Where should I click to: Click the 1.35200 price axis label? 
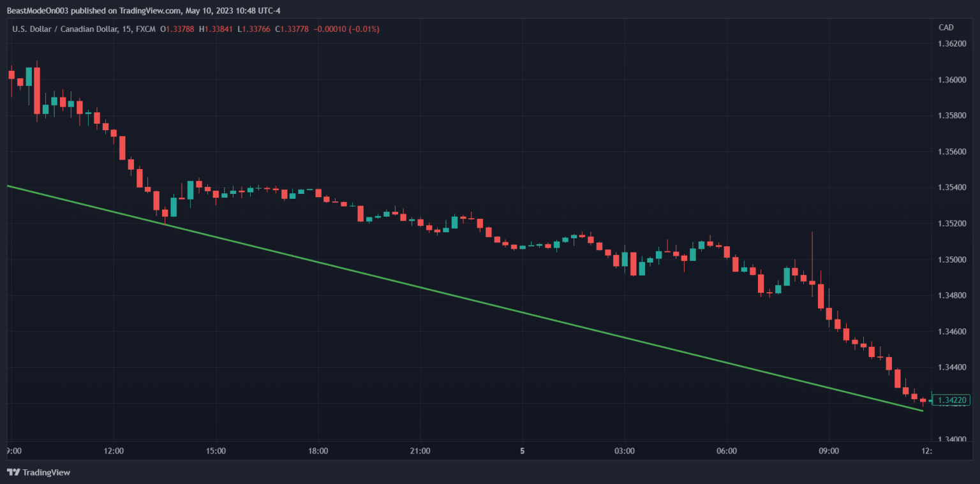(951, 224)
